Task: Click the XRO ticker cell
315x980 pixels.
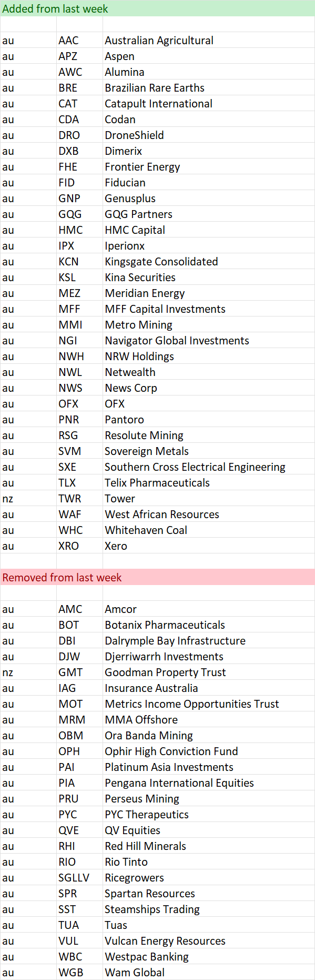Action: 79,546
